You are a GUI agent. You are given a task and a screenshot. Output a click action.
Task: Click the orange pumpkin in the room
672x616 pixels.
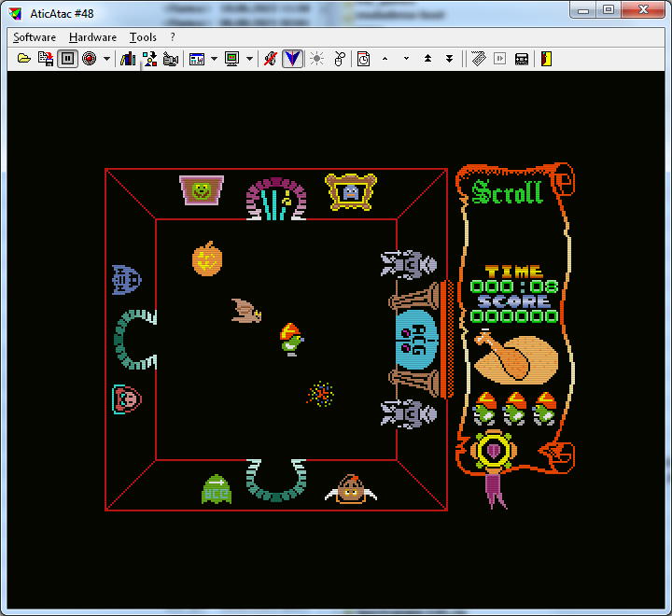[207, 259]
